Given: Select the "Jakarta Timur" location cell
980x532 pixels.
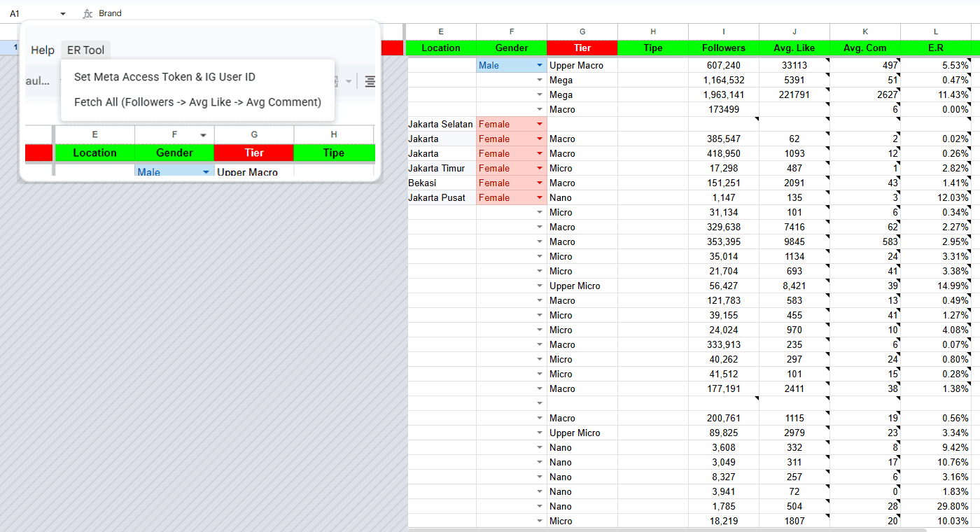Looking at the screenshot, I should pyautogui.click(x=442, y=168).
